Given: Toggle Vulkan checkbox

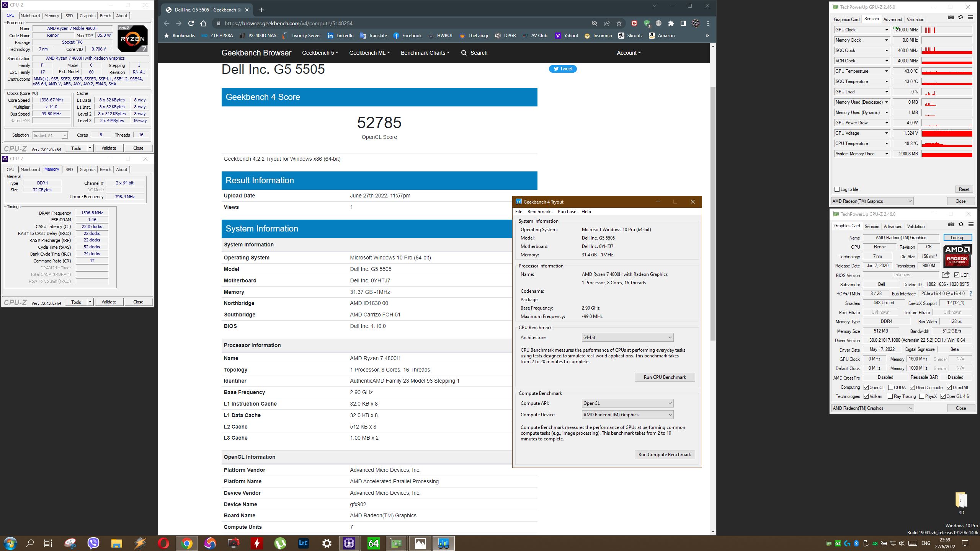Looking at the screenshot, I should coord(866,396).
